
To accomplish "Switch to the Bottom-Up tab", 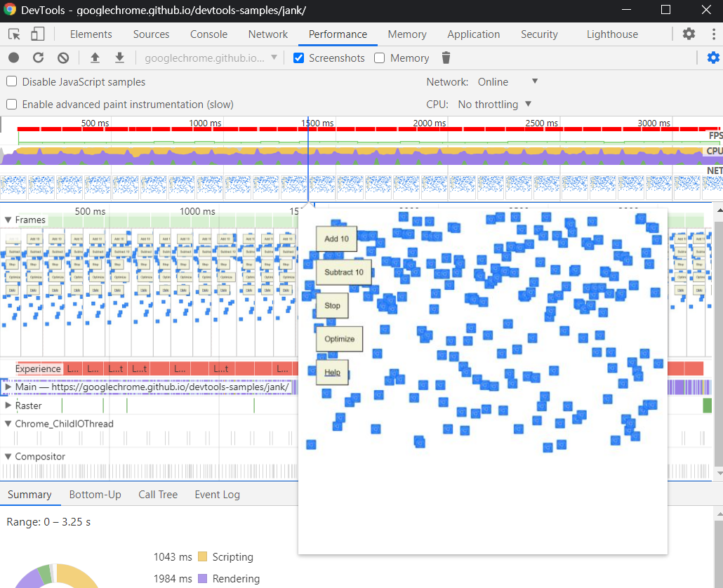I will 95,495.
